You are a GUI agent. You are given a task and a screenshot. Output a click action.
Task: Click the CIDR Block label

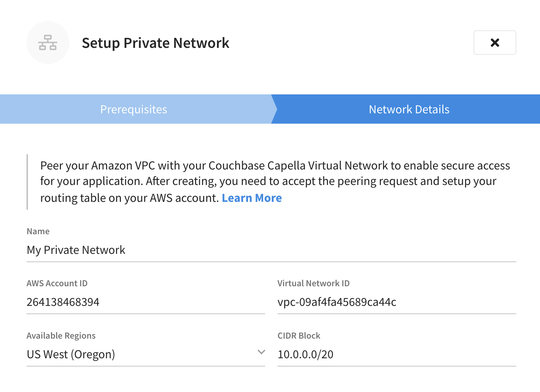coord(299,336)
